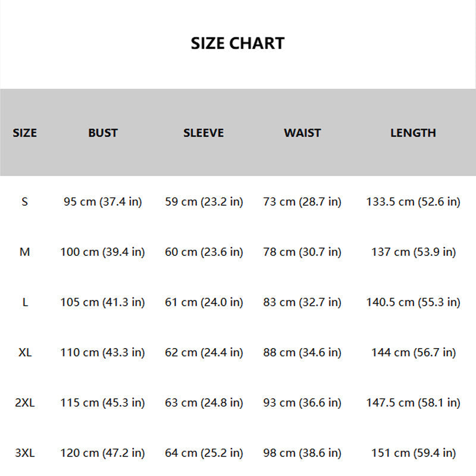Screen dimensions: 476x476
Task: Select waist value 83 cm (32.7 in)
Action: pyautogui.click(x=302, y=302)
